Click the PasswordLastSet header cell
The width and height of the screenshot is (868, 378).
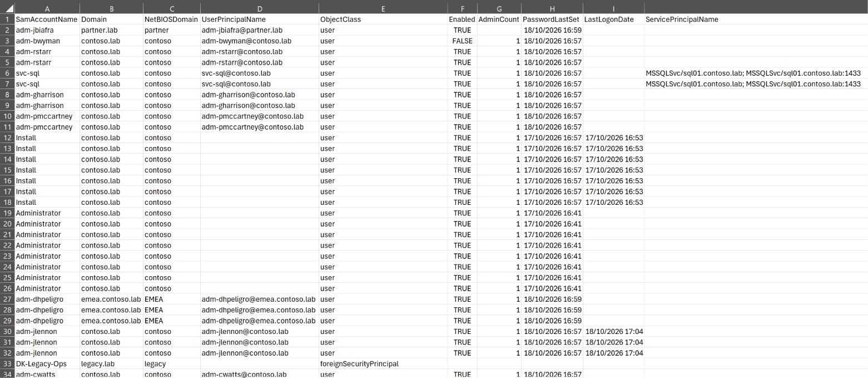pos(552,19)
